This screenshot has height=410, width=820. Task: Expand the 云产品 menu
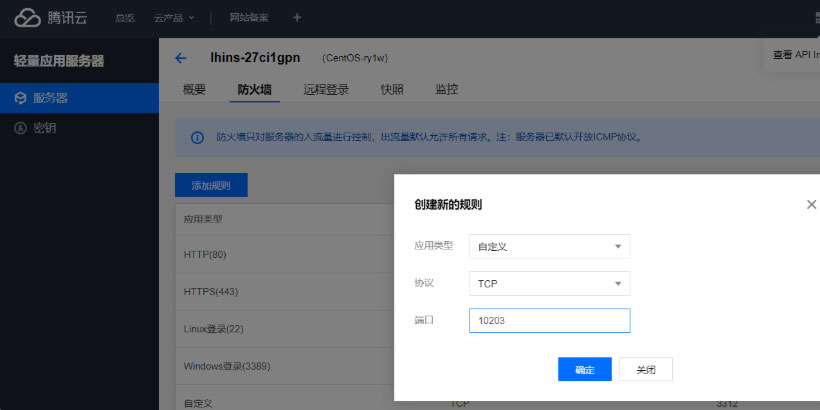point(174,18)
